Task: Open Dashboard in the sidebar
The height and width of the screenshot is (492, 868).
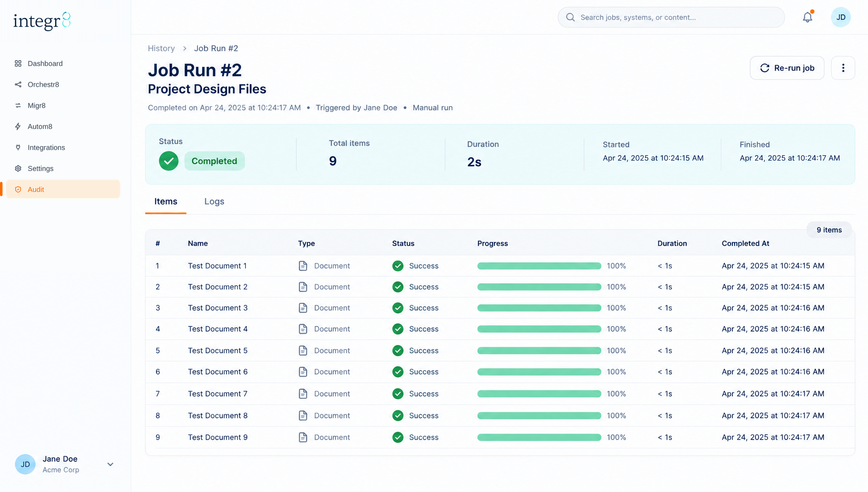Action: coord(63,63)
